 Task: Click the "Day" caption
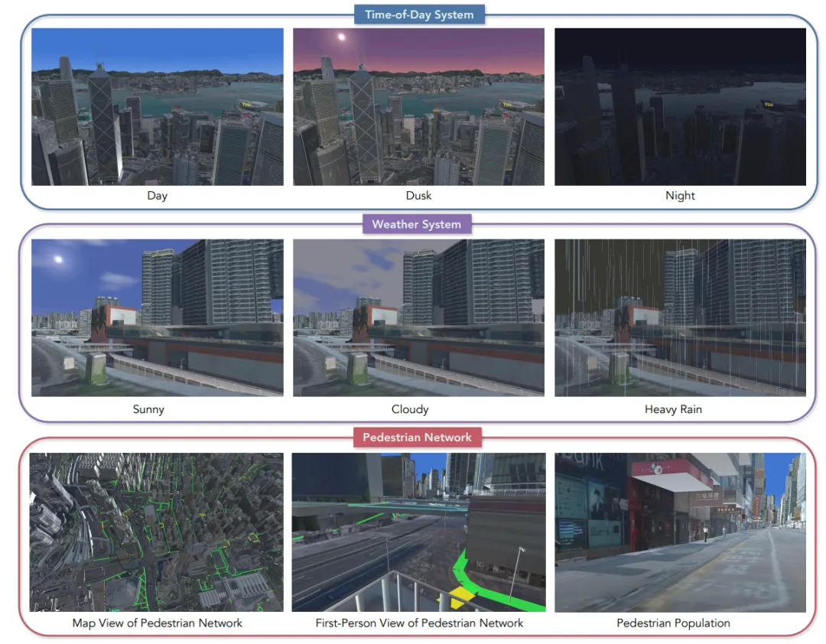pyautogui.click(x=157, y=196)
